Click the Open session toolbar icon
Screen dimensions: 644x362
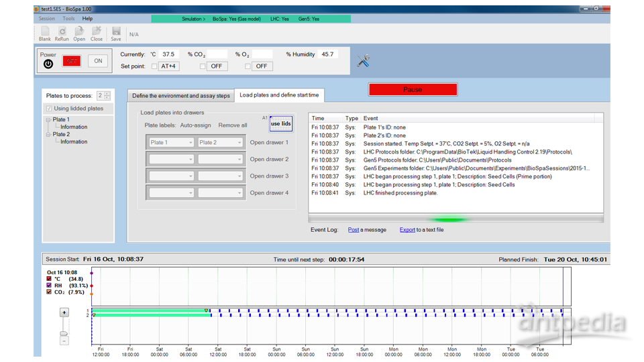pyautogui.click(x=79, y=32)
